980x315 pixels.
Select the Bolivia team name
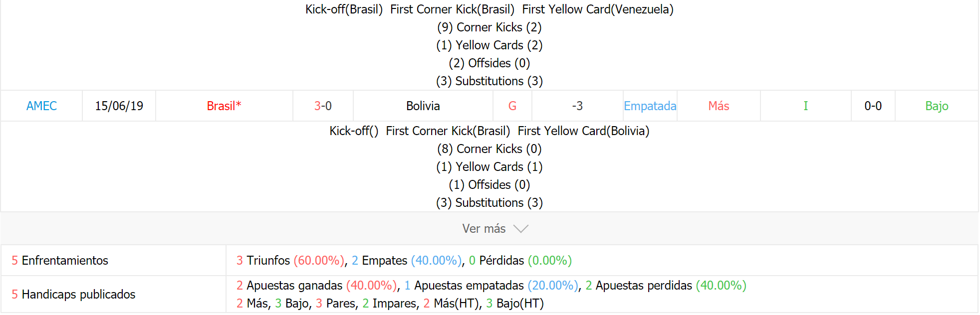click(423, 106)
